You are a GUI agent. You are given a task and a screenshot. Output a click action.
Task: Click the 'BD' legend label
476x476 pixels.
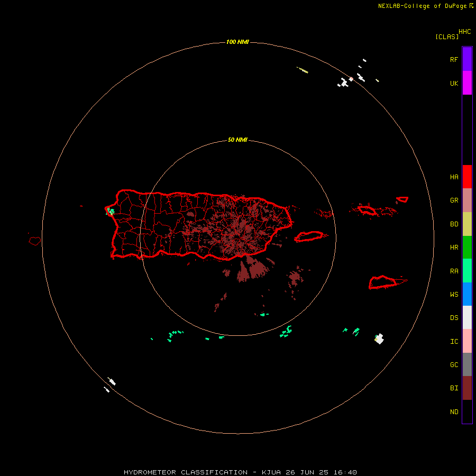pyautogui.click(x=454, y=224)
